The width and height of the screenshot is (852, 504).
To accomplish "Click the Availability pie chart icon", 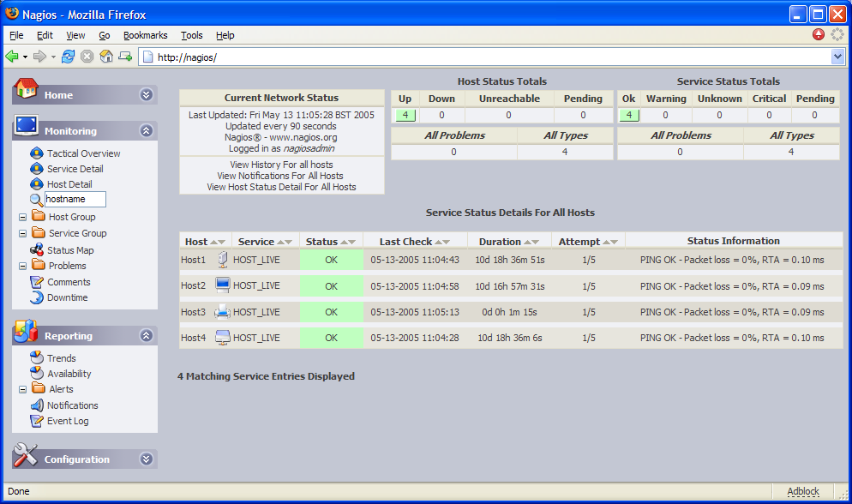I will coord(37,373).
